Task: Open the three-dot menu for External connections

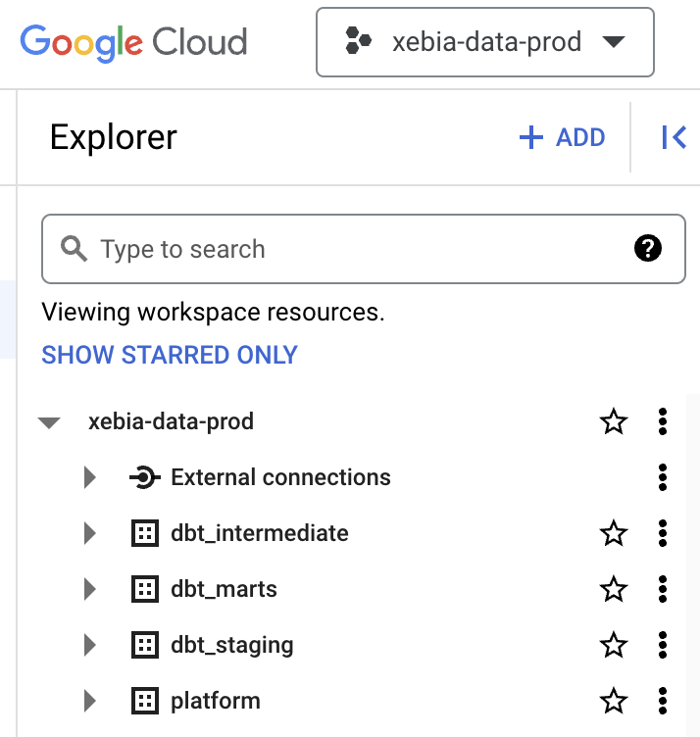Action: coord(663,477)
